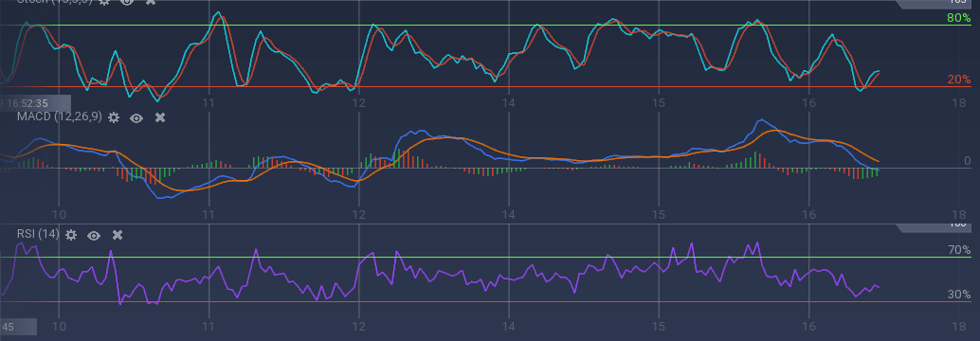Click the 16:52:35 crosshair time tag
Screen dimensions: 980x341
point(35,103)
